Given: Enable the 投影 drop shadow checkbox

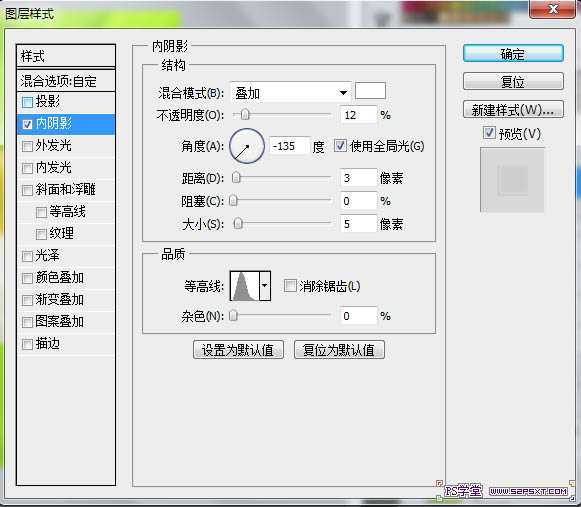Looking at the screenshot, I should (27, 102).
